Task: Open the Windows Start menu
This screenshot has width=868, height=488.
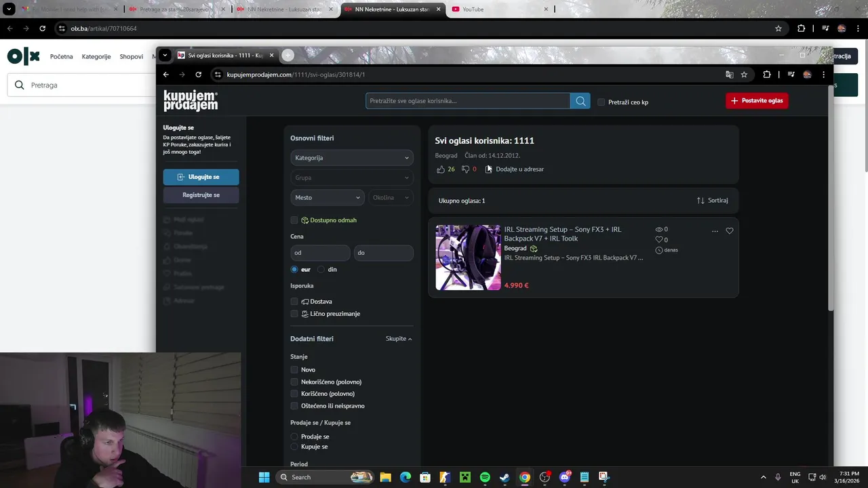Action: tap(264, 477)
